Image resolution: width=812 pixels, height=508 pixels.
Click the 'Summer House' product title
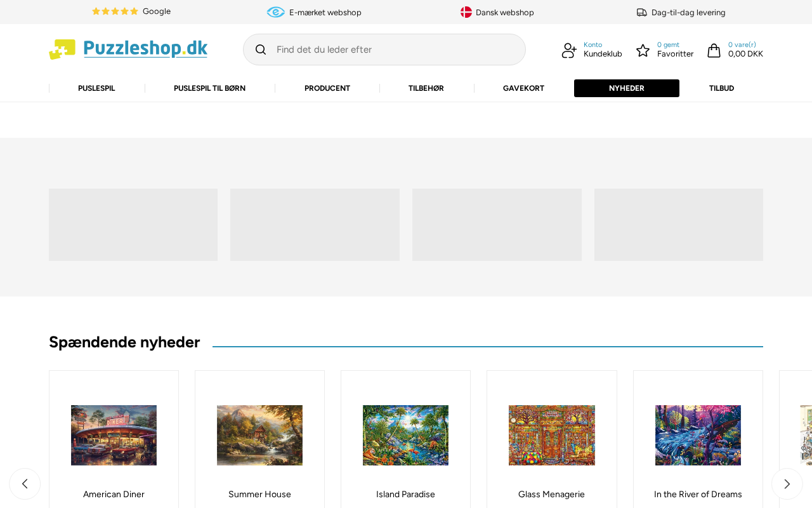pyautogui.click(x=259, y=494)
